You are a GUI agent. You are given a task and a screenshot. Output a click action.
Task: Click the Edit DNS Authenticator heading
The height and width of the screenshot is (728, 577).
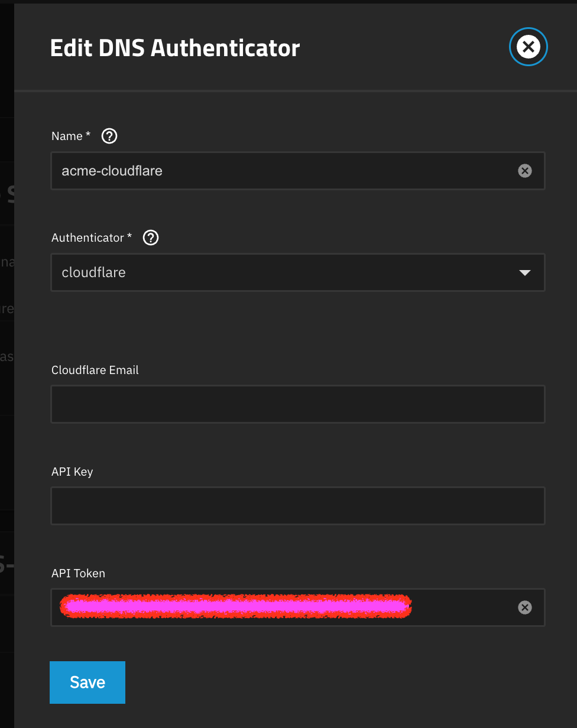[175, 48]
